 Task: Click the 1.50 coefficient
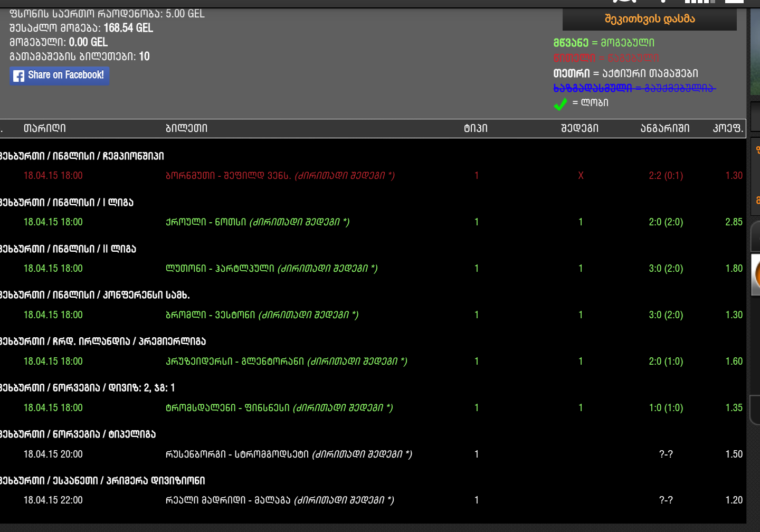tap(734, 454)
